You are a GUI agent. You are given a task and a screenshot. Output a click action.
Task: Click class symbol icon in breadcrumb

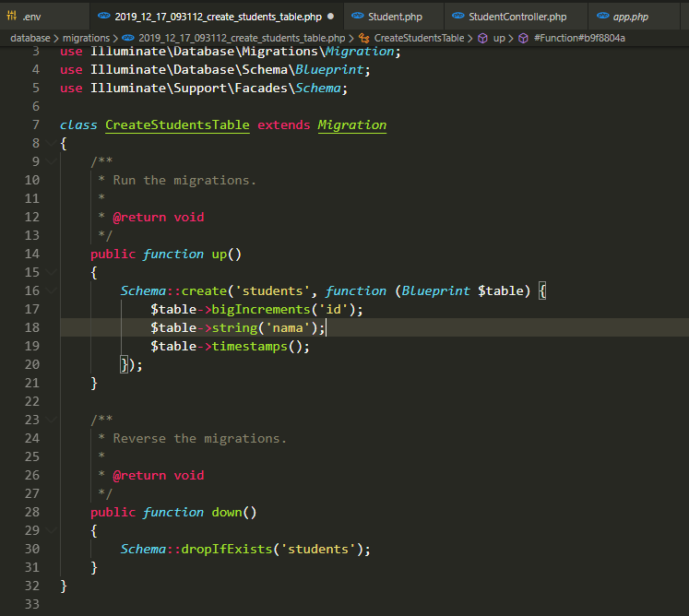(x=363, y=39)
